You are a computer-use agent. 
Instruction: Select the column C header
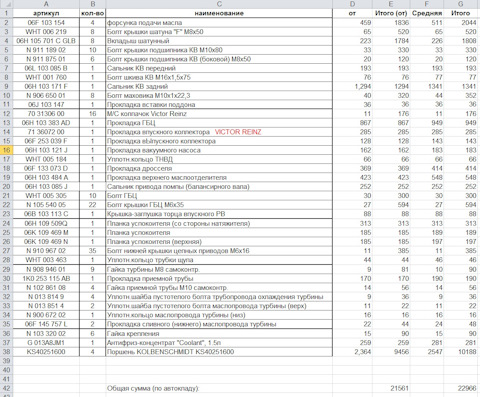(x=219, y=4)
